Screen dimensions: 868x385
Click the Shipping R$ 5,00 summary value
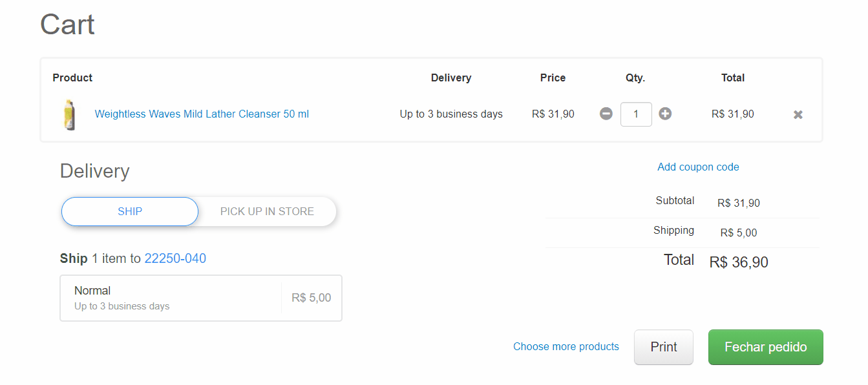[739, 233]
